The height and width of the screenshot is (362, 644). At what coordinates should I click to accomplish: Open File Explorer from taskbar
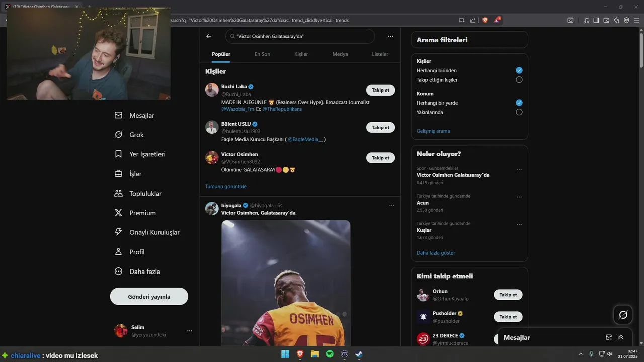(x=315, y=354)
